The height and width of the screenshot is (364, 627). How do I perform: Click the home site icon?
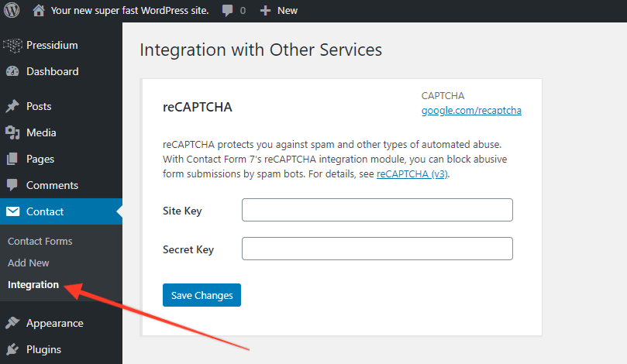click(39, 10)
